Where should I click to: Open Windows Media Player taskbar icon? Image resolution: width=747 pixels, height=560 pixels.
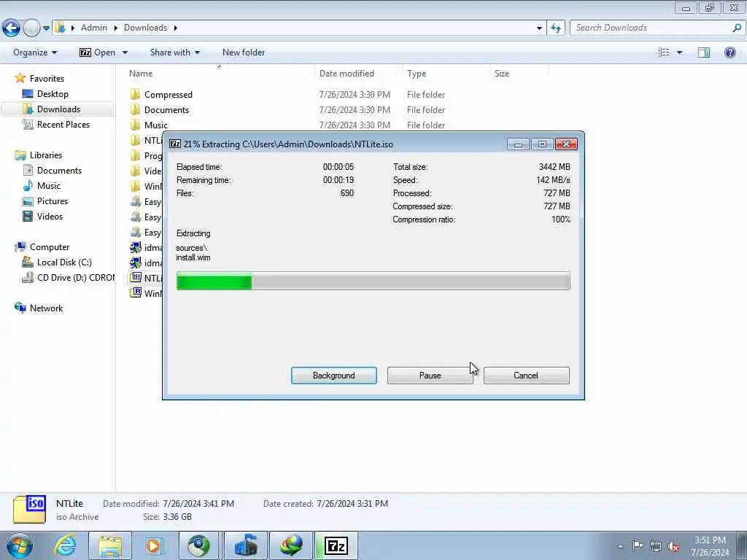[x=154, y=545]
